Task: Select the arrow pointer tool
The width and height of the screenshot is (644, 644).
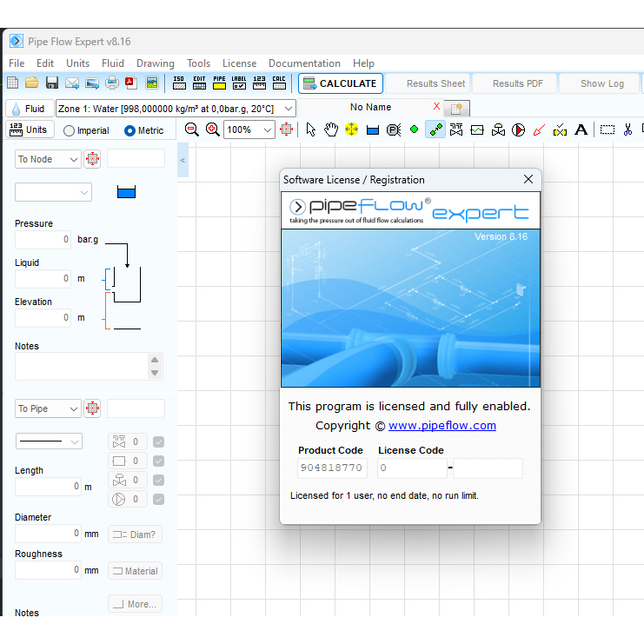Action: pyautogui.click(x=311, y=129)
